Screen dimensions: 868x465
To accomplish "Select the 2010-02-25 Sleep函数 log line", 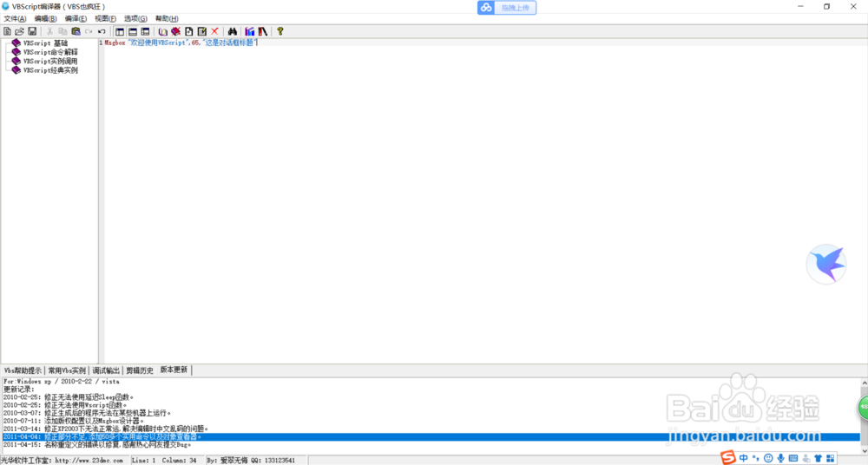I will (x=68, y=397).
